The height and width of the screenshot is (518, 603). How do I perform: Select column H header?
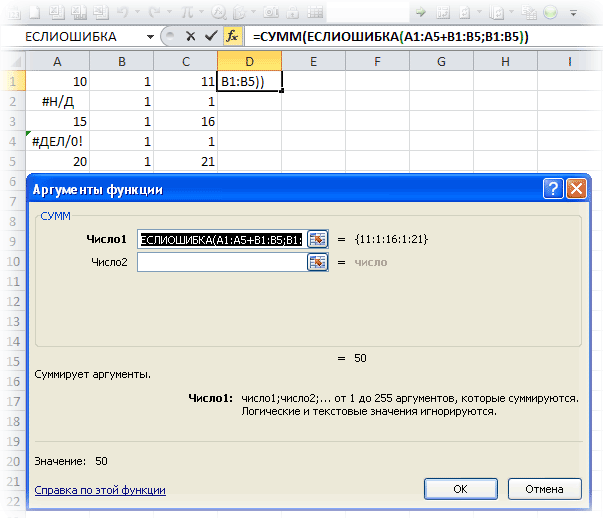505,61
